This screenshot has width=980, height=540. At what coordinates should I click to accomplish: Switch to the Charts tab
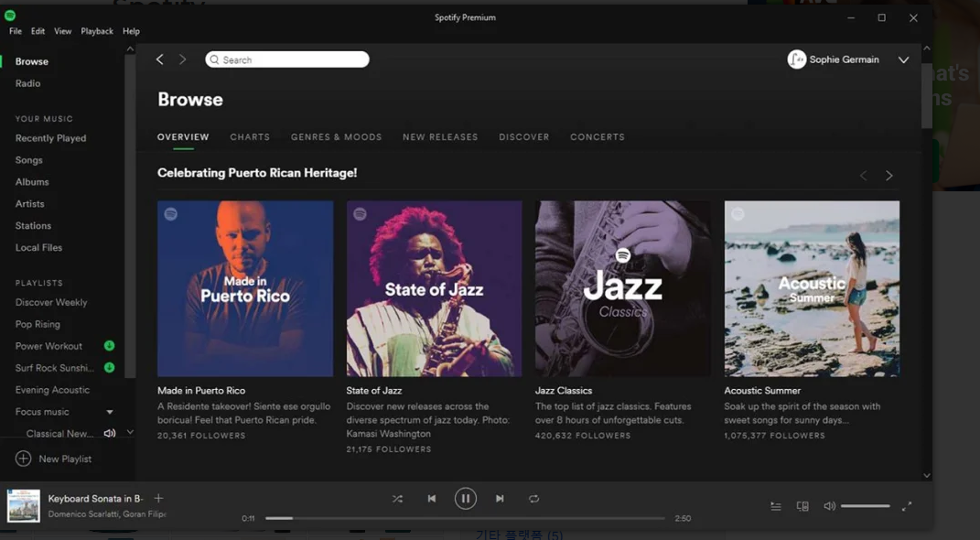pyautogui.click(x=250, y=137)
